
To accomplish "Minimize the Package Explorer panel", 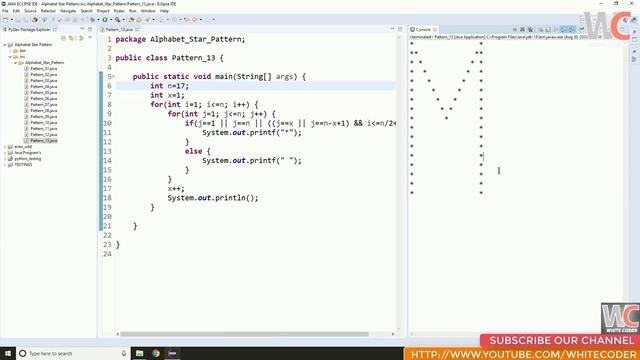I will pyautogui.click(x=82, y=29).
